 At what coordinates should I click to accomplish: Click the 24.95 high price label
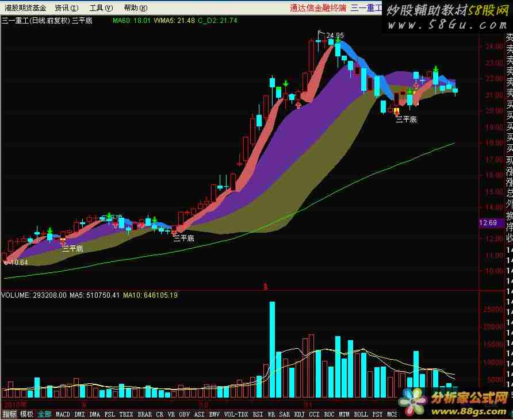(335, 35)
